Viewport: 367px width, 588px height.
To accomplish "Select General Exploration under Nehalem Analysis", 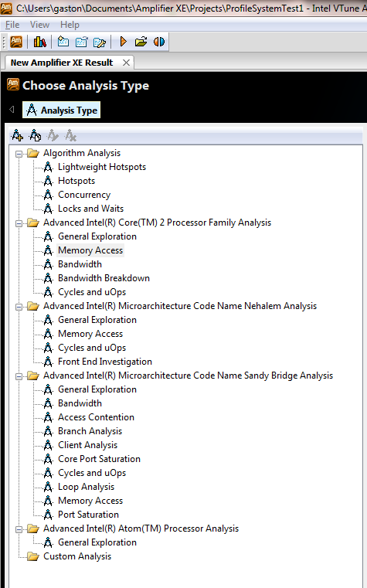I will click(x=97, y=320).
